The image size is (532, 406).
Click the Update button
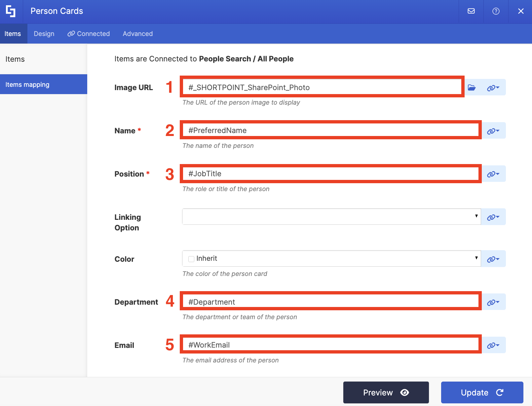tap(482, 392)
